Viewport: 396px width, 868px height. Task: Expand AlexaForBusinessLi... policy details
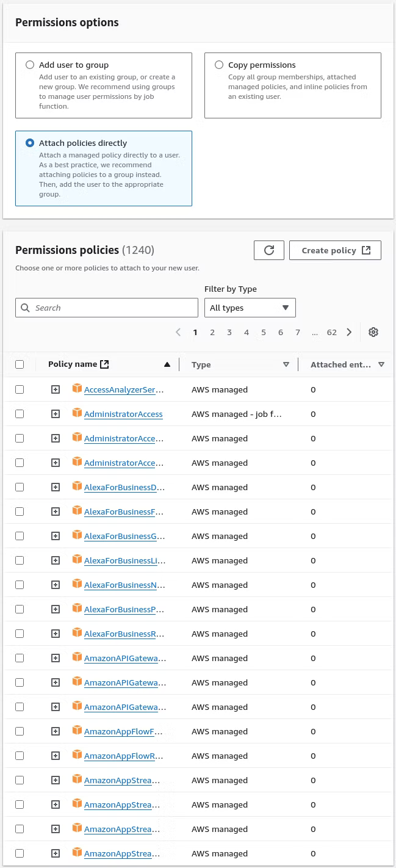[56, 560]
